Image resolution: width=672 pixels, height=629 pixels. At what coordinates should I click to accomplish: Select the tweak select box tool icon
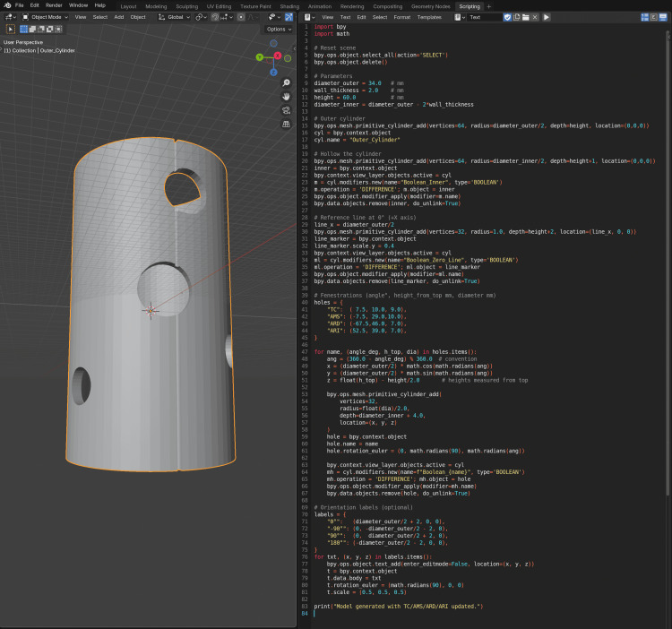click(x=11, y=30)
